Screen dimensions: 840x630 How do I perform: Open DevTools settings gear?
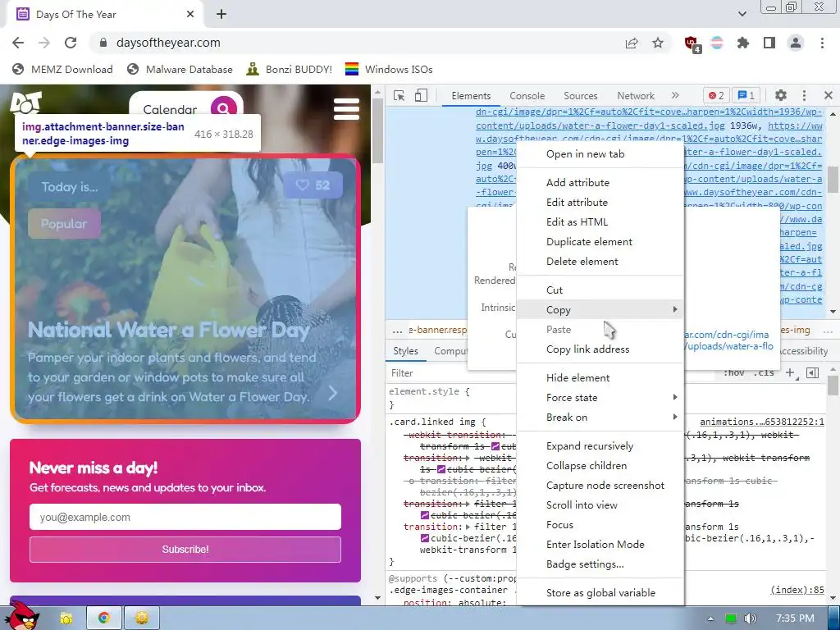[781, 95]
